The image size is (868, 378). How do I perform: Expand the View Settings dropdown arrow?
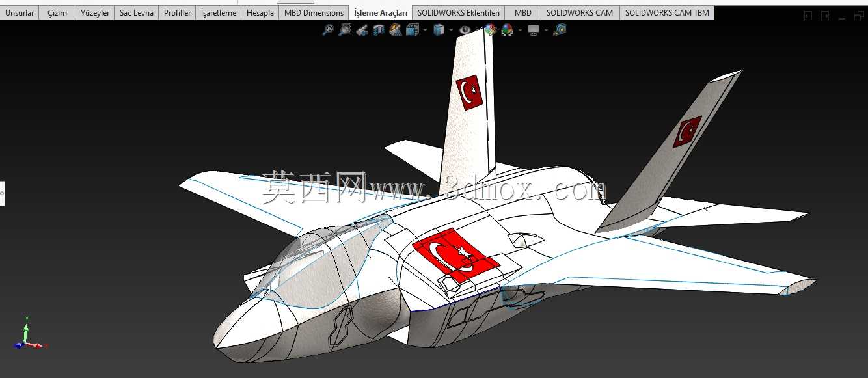click(x=546, y=30)
